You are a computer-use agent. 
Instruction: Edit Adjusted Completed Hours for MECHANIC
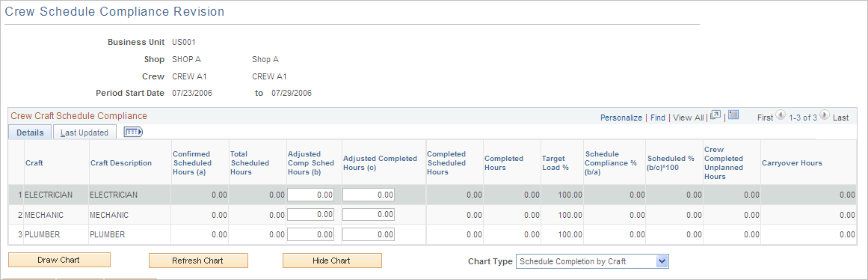pos(369,215)
